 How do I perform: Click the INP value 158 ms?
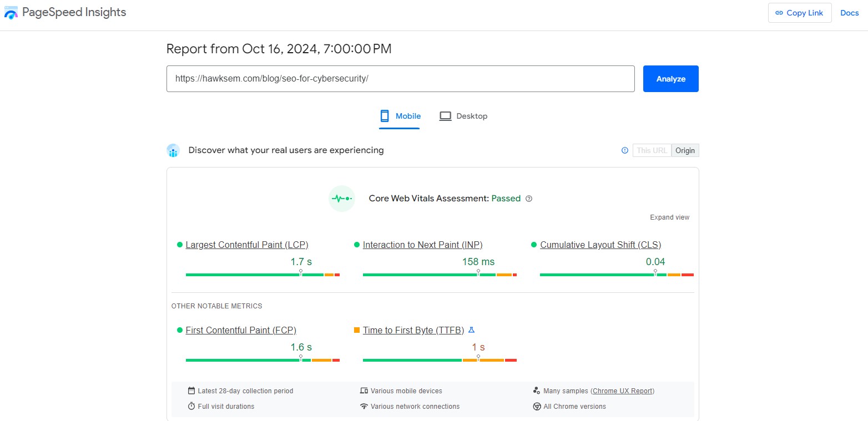(478, 262)
